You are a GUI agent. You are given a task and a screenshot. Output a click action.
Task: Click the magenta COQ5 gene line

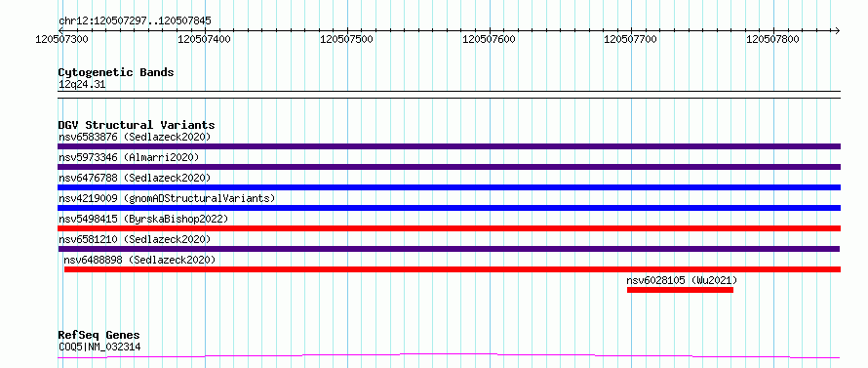point(449,355)
